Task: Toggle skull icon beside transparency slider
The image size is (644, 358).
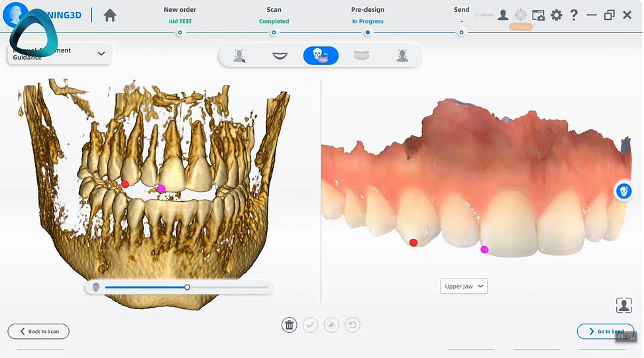Action: 95,287
